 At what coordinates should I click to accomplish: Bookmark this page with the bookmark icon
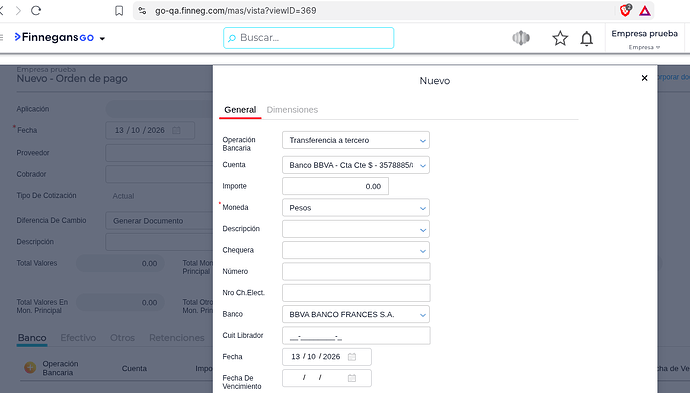tap(119, 11)
